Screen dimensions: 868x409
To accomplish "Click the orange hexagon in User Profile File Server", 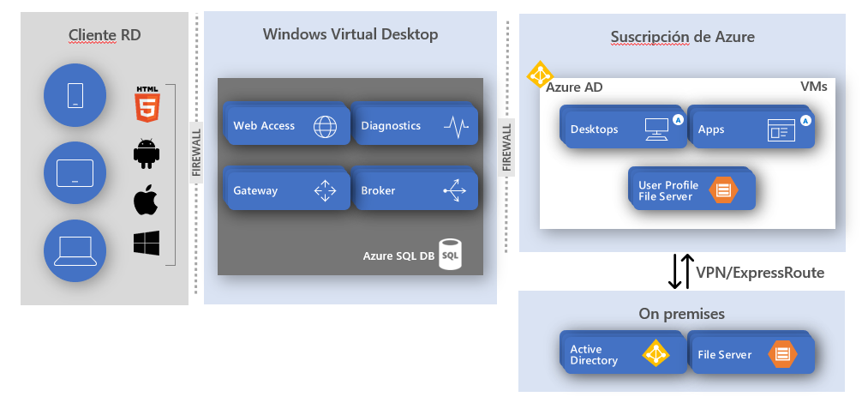I will pos(723,189).
